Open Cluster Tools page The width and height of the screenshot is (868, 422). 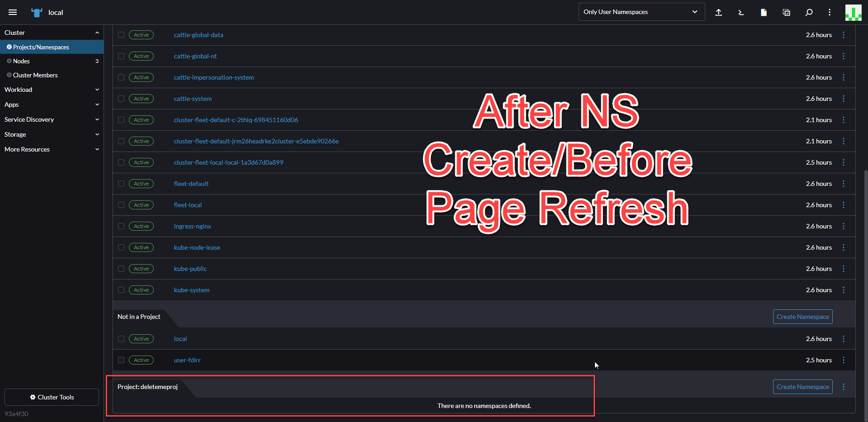point(51,397)
